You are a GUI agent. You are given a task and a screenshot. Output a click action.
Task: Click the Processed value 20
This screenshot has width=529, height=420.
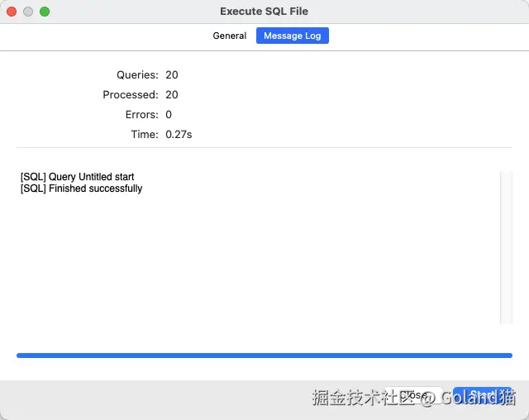tap(172, 95)
